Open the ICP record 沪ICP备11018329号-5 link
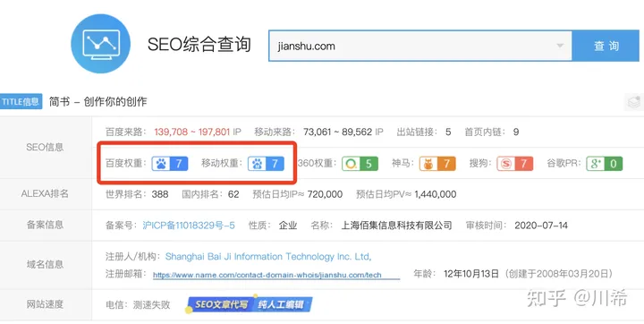Screen dimensions: 644x324 [x=189, y=226]
